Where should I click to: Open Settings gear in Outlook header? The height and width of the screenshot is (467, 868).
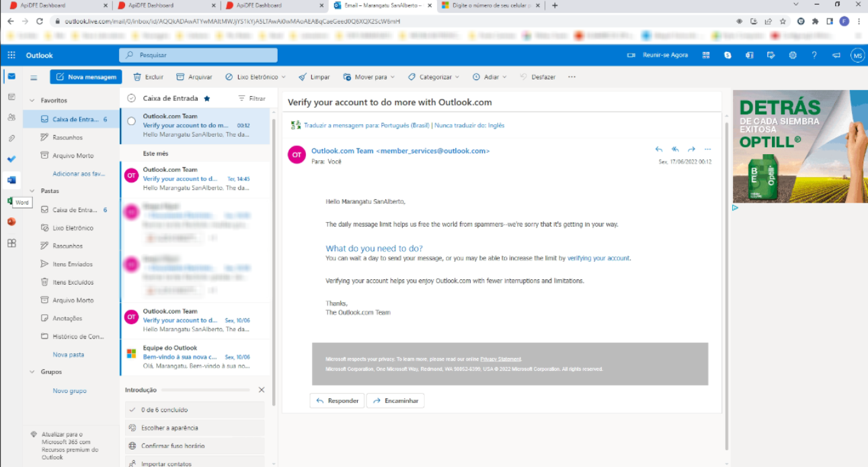[793, 55]
